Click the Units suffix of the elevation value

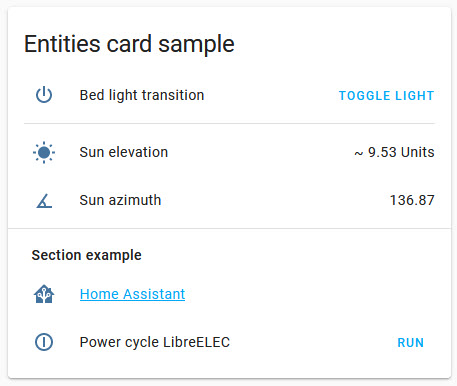point(417,152)
